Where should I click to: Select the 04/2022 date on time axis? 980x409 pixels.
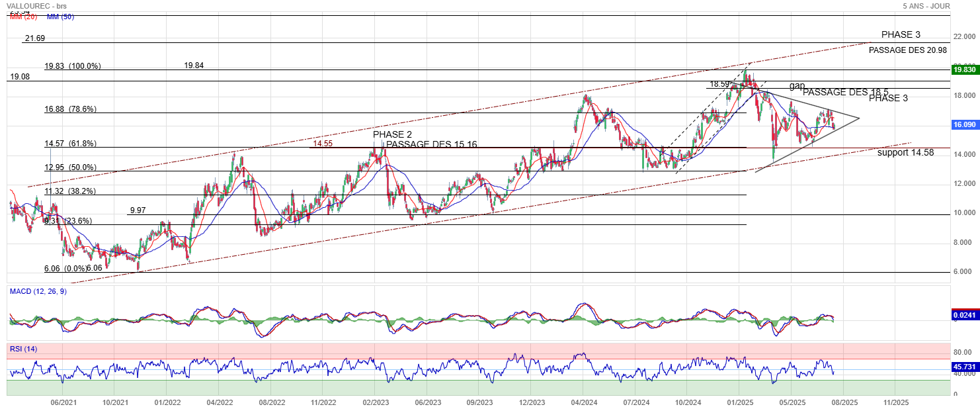(x=220, y=402)
